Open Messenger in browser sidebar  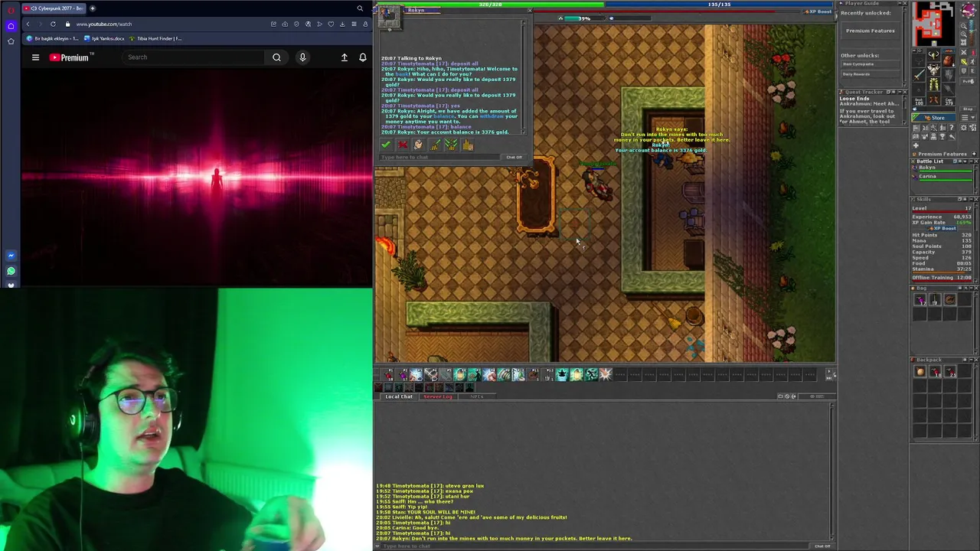[11, 256]
